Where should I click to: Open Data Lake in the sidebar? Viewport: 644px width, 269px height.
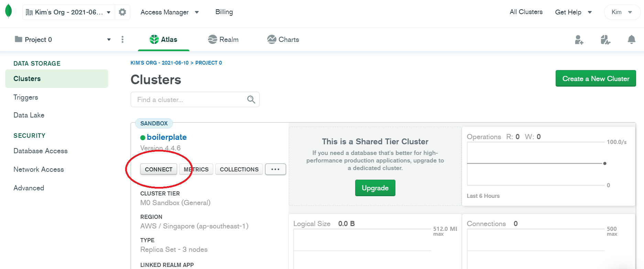[29, 115]
